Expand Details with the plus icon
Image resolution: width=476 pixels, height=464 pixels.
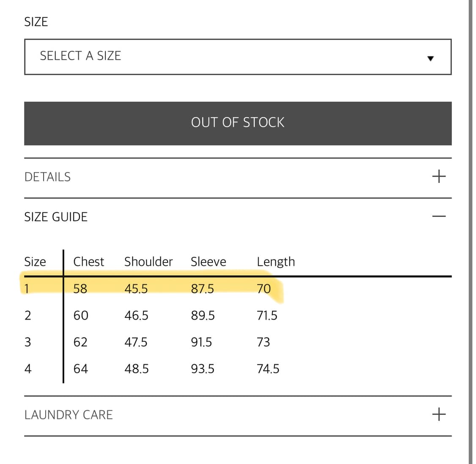tap(439, 176)
